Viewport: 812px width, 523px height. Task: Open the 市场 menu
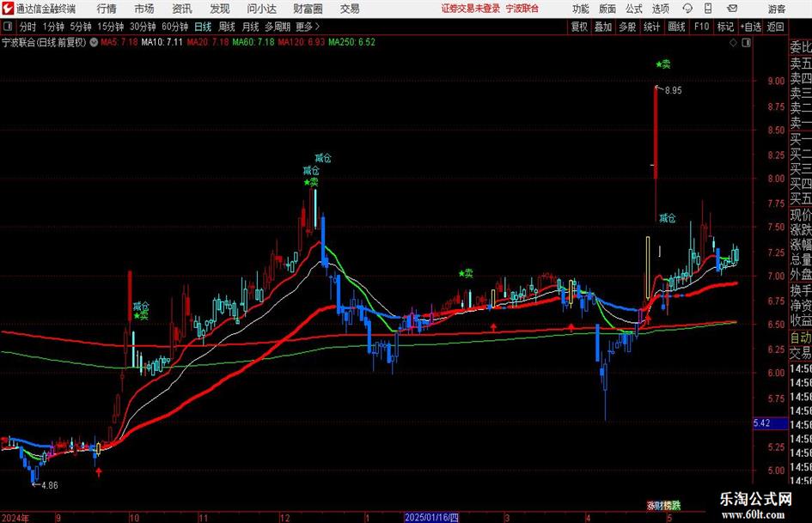144,9
